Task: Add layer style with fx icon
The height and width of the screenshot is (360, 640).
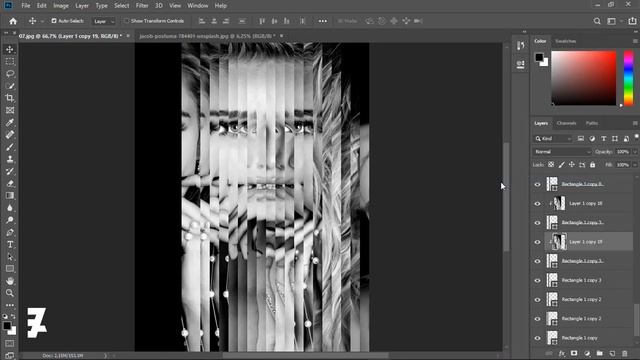Action: point(562,353)
